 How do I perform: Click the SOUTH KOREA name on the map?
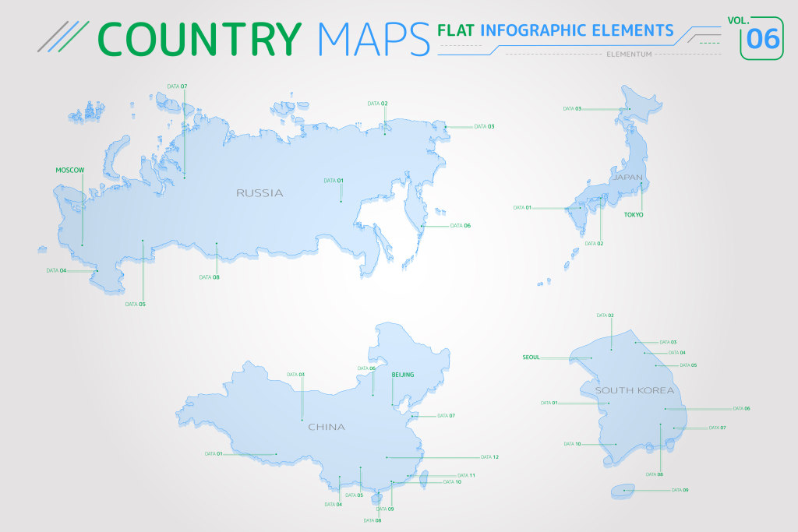tap(634, 390)
